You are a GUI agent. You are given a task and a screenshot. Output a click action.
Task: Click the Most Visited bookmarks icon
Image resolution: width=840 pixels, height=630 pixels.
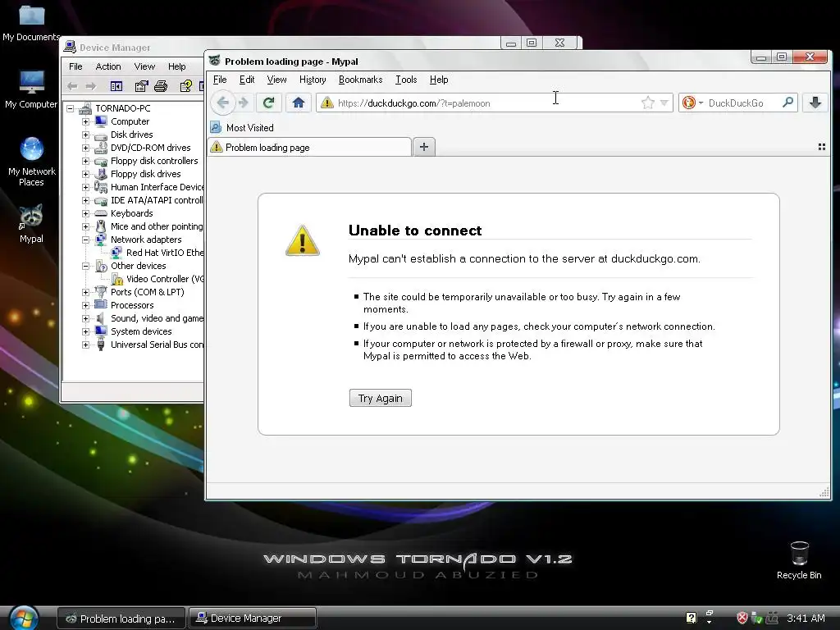[216, 127]
